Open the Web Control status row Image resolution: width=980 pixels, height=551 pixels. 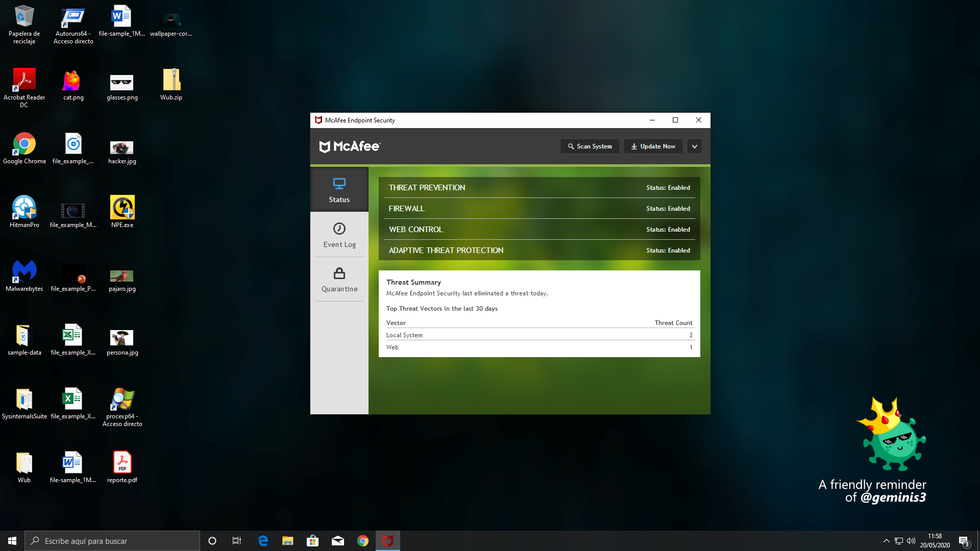[x=539, y=230]
